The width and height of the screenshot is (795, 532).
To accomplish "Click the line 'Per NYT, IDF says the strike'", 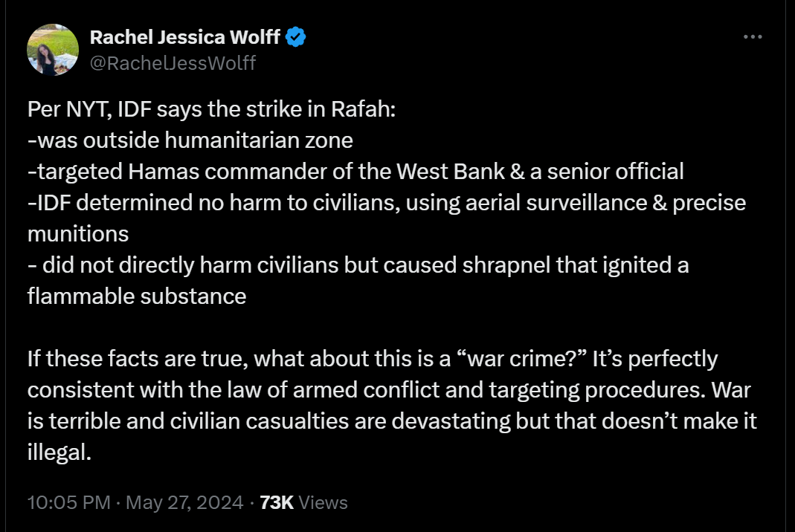I will [x=211, y=109].
